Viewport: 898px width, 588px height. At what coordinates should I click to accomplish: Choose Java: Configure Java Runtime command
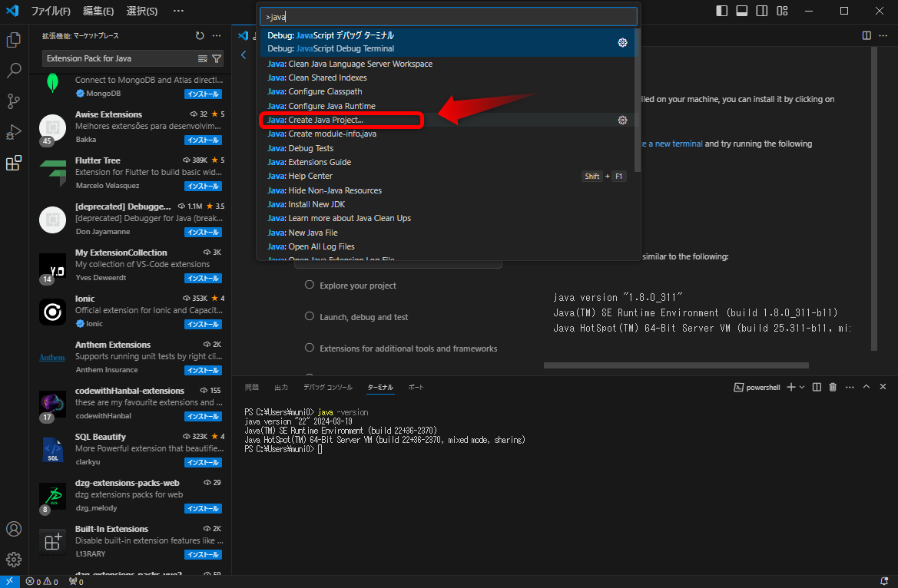tap(447, 106)
